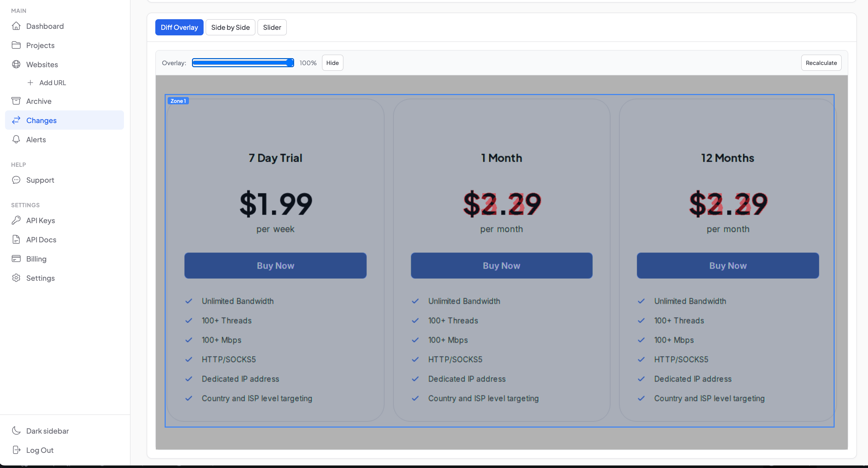
Task: Click the Changes arrows icon
Action: click(x=16, y=120)
